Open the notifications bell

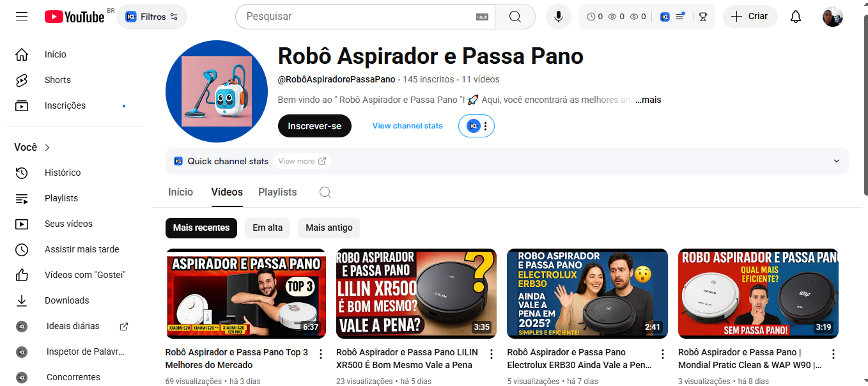coord(796,17)
